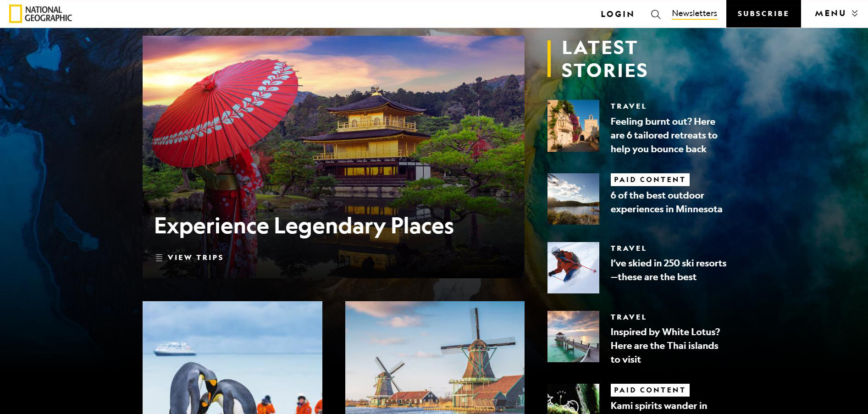
Task: Open the search magnifier icon
Action: click(x=656, y=14)
